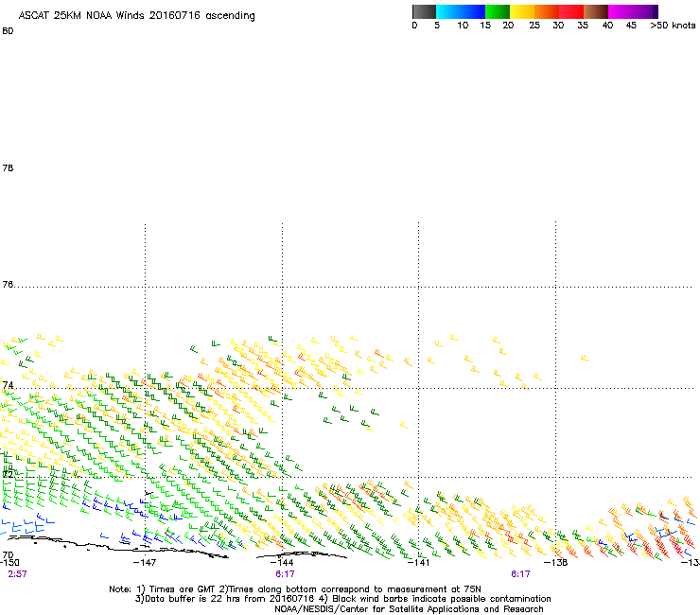Click the 80 latitude axis label
This screenshot has width=700, height=615.
[x=8, y=31]
